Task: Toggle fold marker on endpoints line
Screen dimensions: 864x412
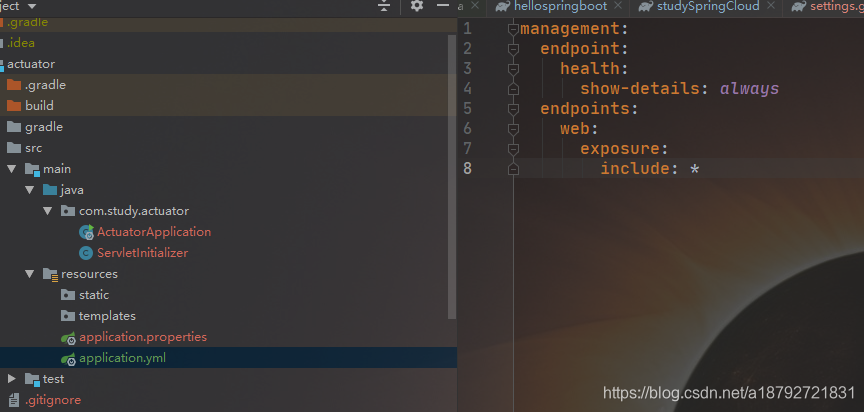Action: (513, 109)
